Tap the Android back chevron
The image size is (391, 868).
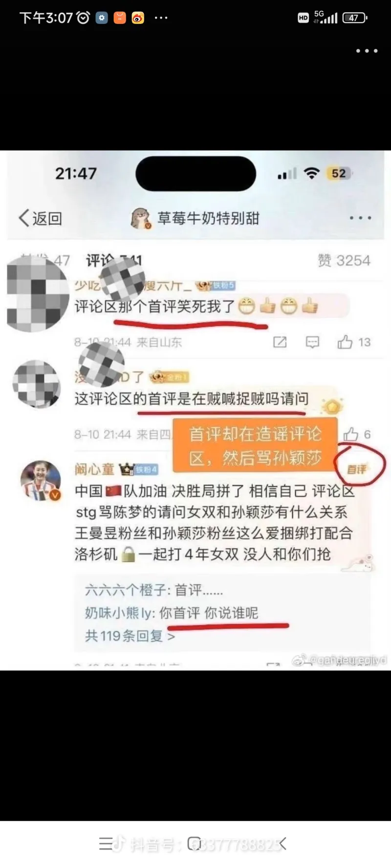282,843
